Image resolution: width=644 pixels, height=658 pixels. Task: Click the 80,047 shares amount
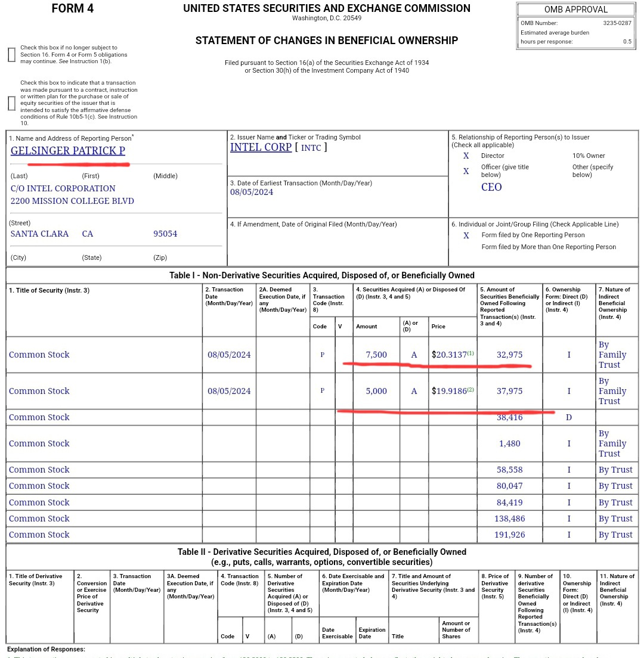(510, 486)
